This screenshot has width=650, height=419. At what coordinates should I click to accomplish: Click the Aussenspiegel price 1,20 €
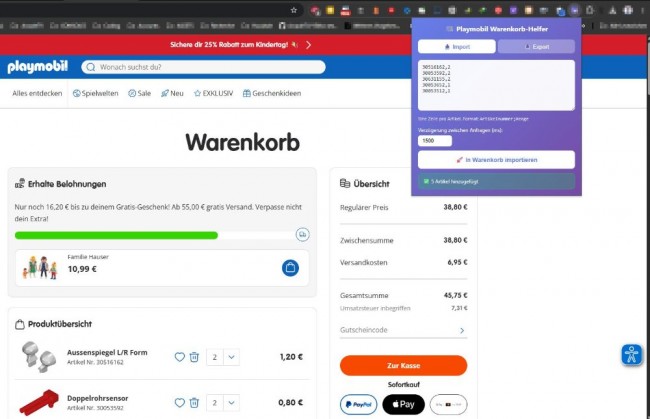tap(291, 356)
